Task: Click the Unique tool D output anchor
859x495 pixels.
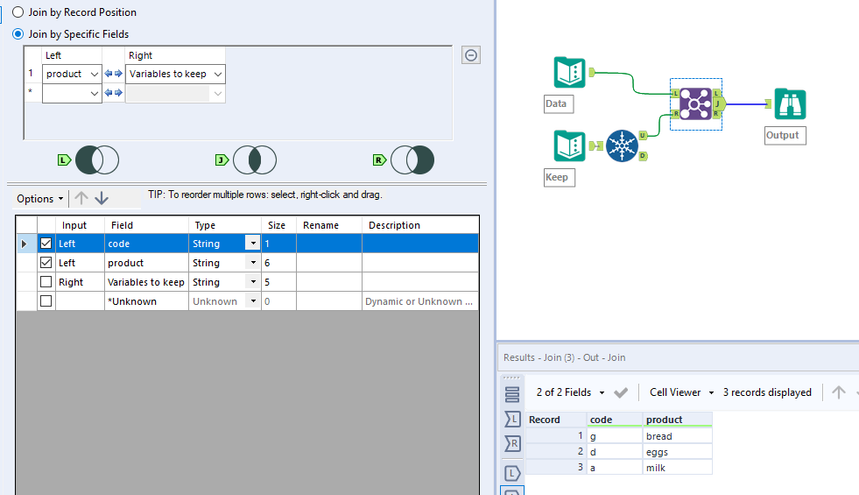Action: point(643,156)
